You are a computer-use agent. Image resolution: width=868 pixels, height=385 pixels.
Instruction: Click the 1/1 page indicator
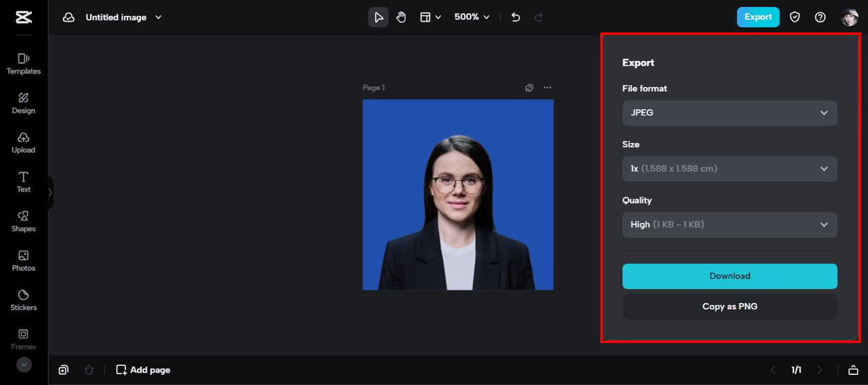tap(796, 370)
